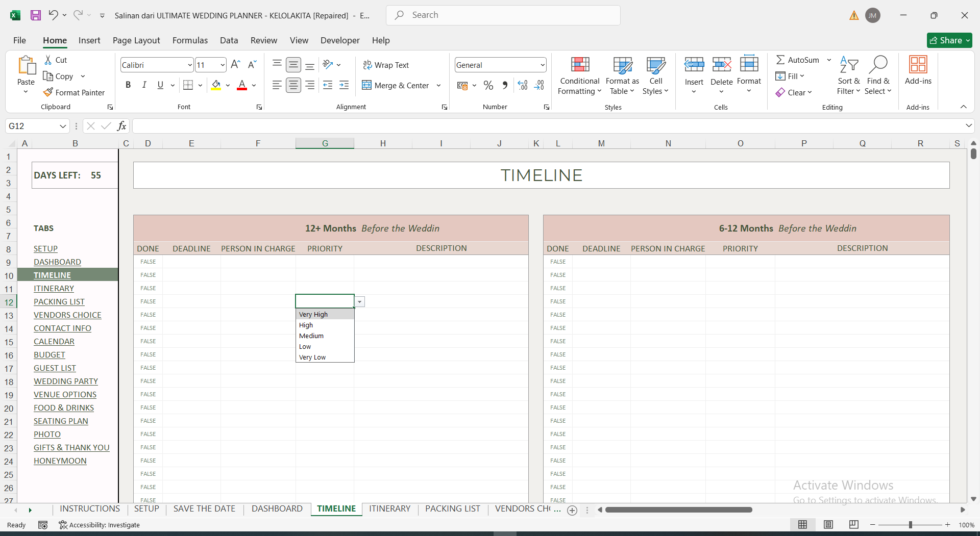Click in the Search box in title bar

coord(503,15)
